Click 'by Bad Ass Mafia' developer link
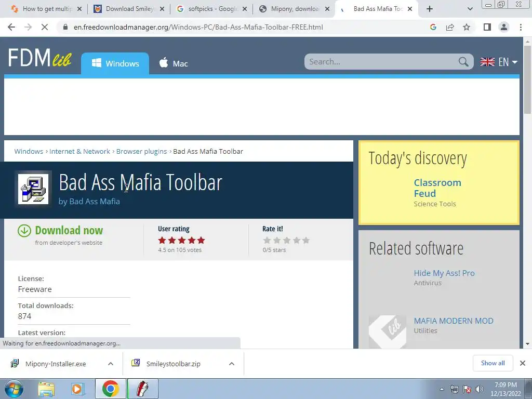 point(89,201)
